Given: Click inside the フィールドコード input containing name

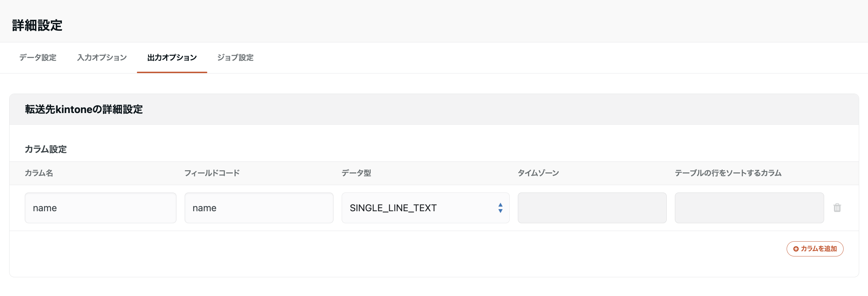Looking at the screenshot, I should tap(259, 208).
